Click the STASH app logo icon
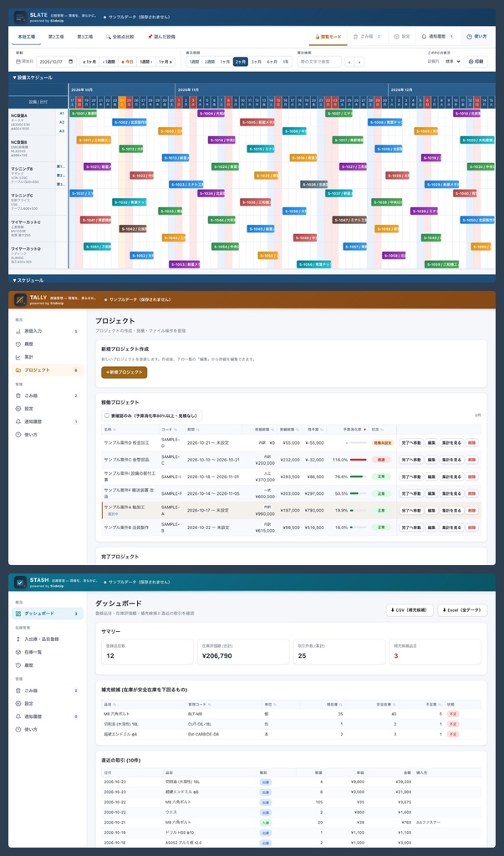The height and width of the screenshot is (856, 504). 20,582
